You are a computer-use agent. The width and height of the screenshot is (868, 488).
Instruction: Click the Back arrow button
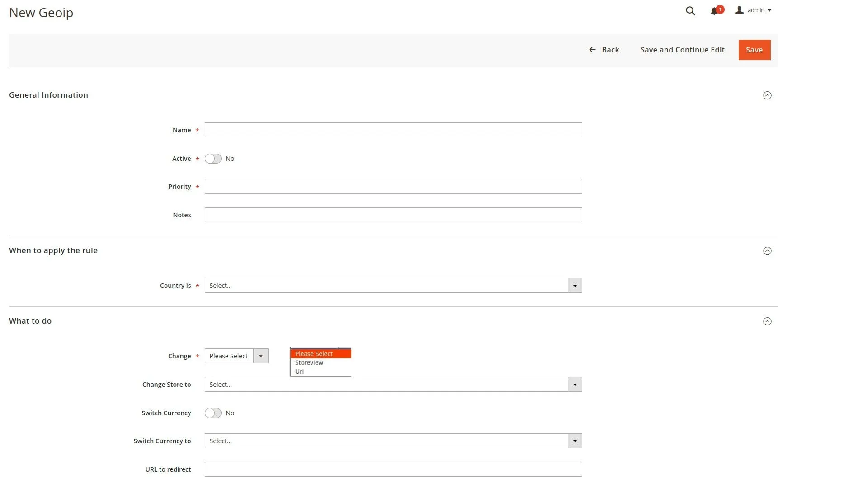(x=604, y=50)
